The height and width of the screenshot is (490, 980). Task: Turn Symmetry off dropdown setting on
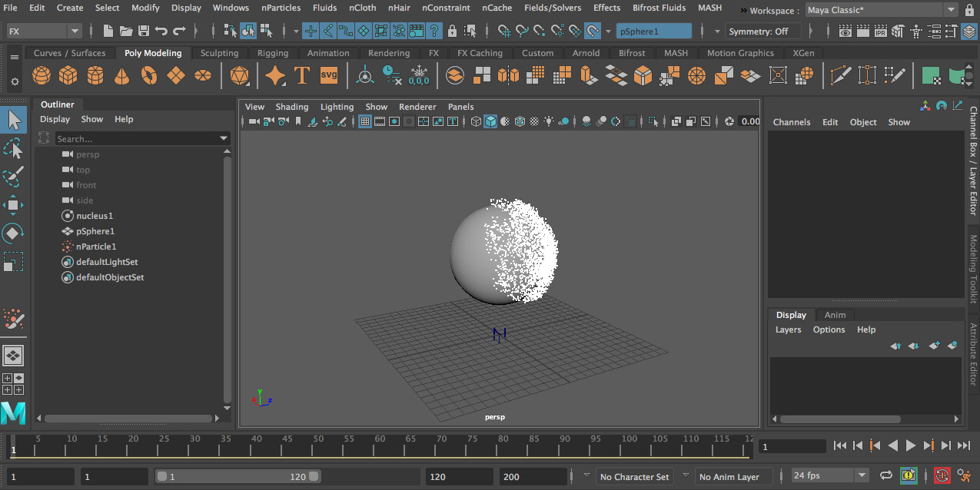(x=763, y=31)
